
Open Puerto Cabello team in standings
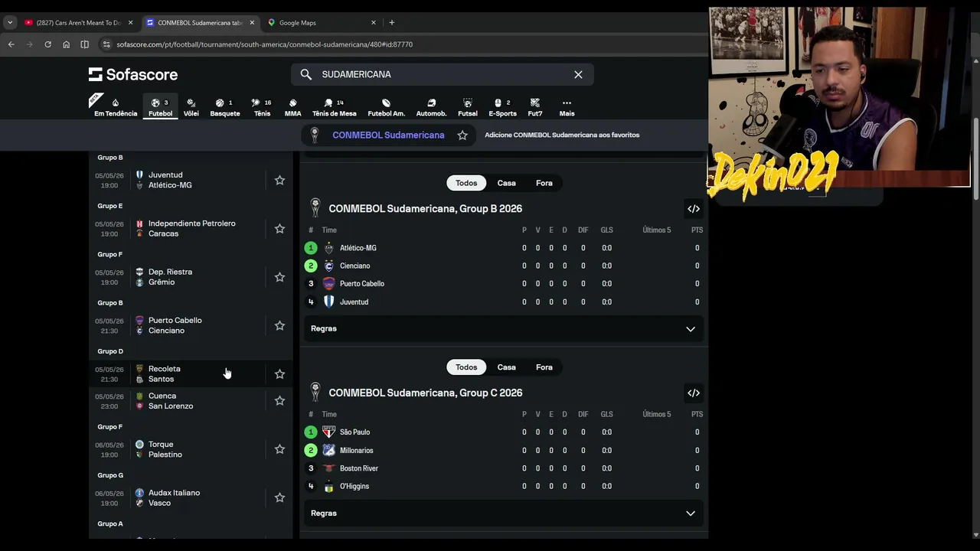pos(503,284)
